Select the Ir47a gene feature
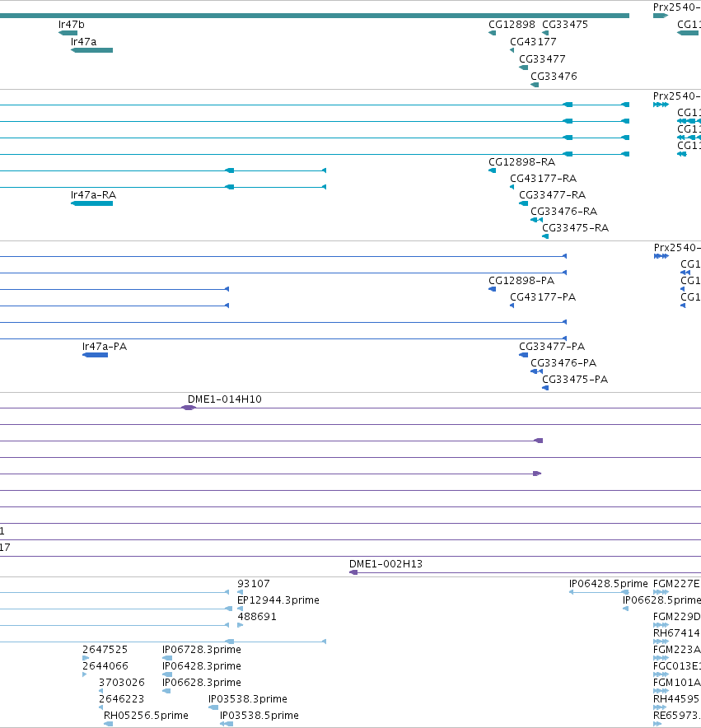 click(91, 50)
